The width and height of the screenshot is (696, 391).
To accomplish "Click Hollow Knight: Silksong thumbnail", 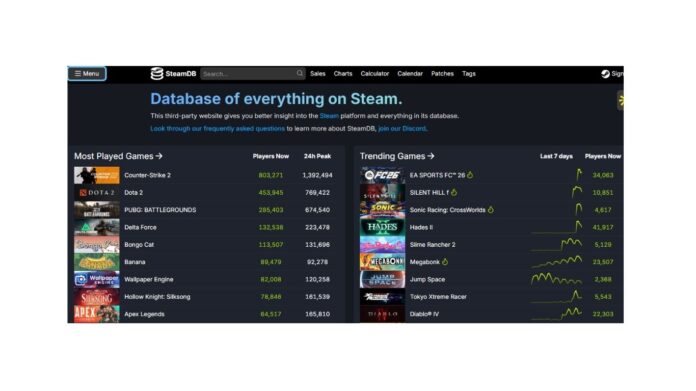I will pyautogui.click(x=97, y=296).
